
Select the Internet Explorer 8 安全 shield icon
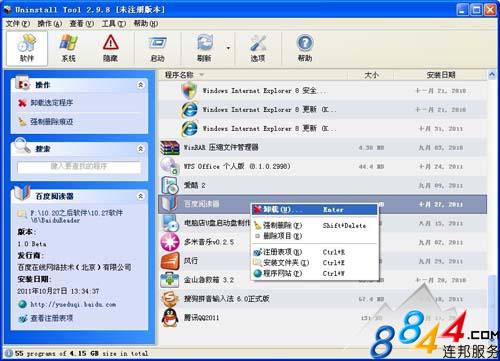click(x=189, y=90)
